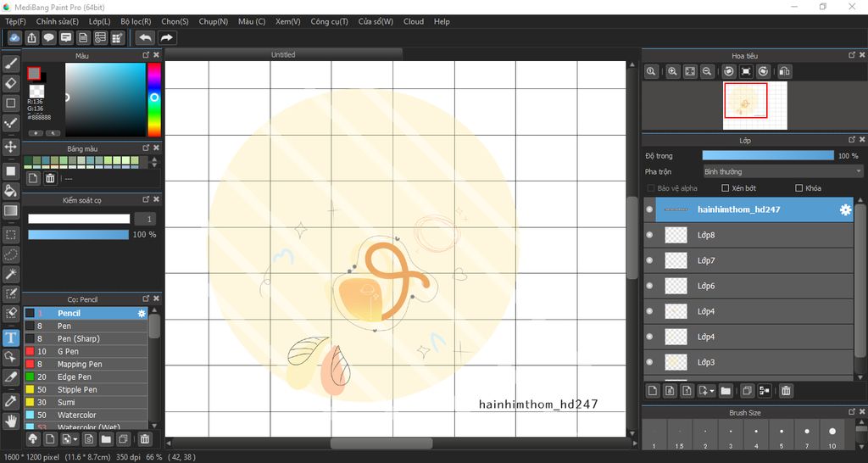Select the Watercolor brush
Image resolution: width=868 pixels, height=463 pixels.
(x=86, y=415)
